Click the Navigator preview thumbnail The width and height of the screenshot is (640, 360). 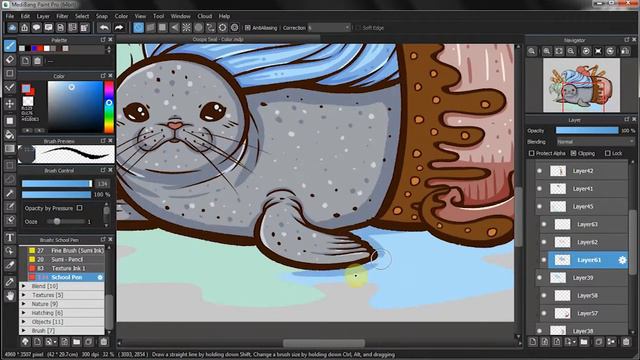[581, 85]
